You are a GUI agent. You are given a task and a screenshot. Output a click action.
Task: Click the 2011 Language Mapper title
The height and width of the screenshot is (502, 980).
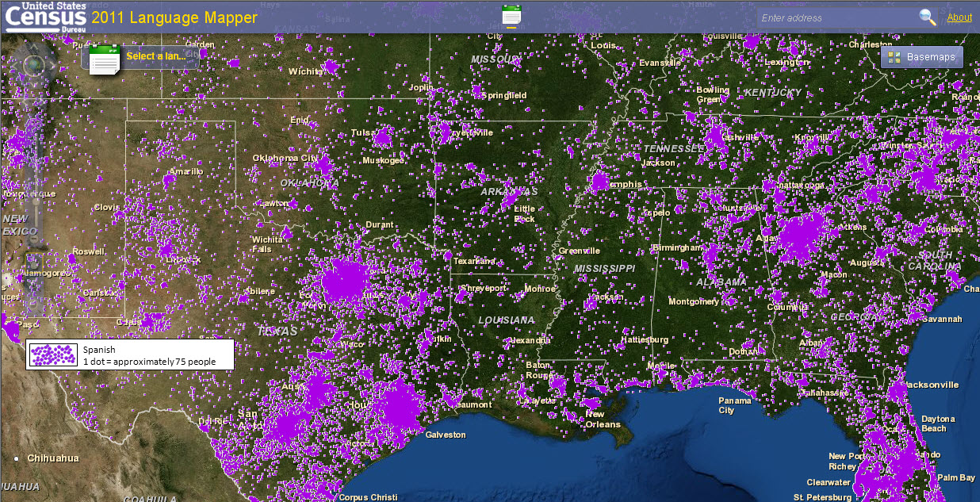pos(174,17)
